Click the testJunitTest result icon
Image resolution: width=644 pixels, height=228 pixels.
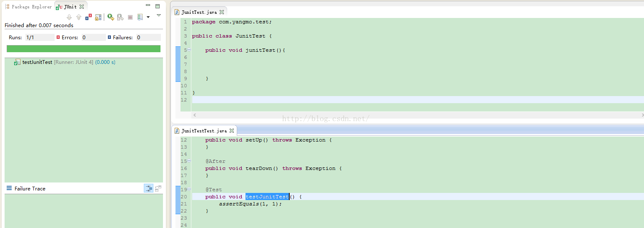pos(17,62)
